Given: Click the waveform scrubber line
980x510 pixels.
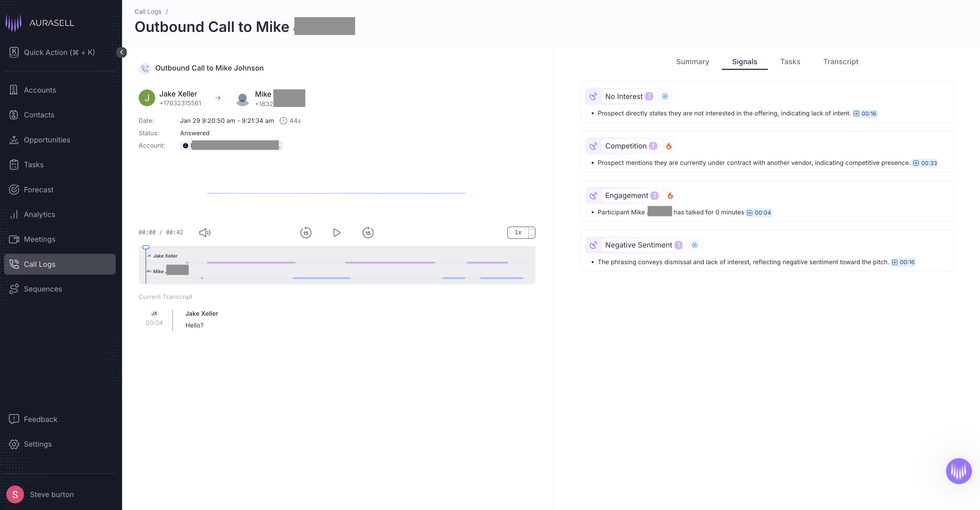Looking at the screenshot, I should point(336,193).
